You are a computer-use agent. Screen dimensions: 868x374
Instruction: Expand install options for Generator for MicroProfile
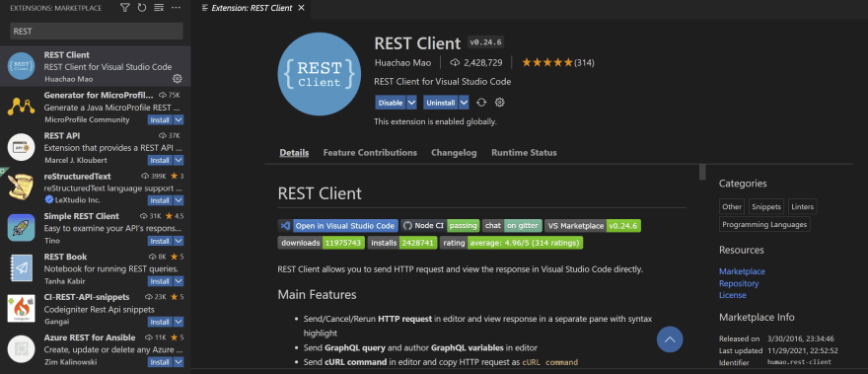click(179, 119)
